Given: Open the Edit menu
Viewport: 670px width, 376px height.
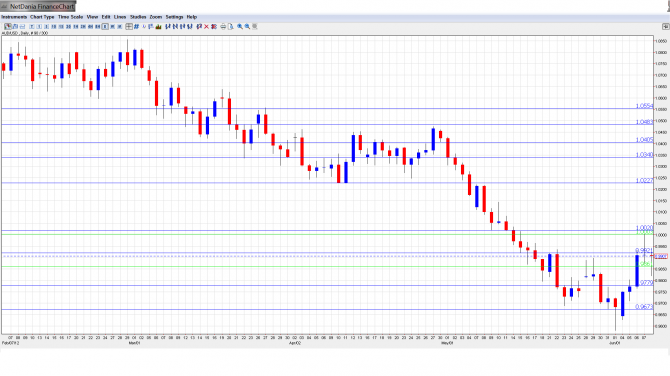Looking at the screenshot, I should tap(106, 17).
